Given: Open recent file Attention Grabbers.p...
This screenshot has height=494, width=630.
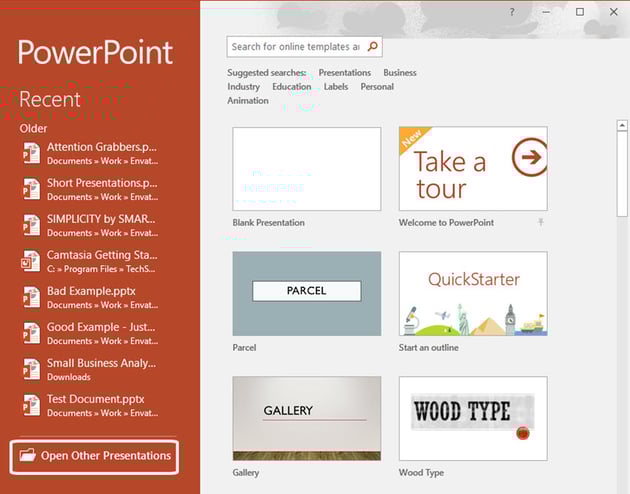Looking at the screenshot, I should coord(90,153).
